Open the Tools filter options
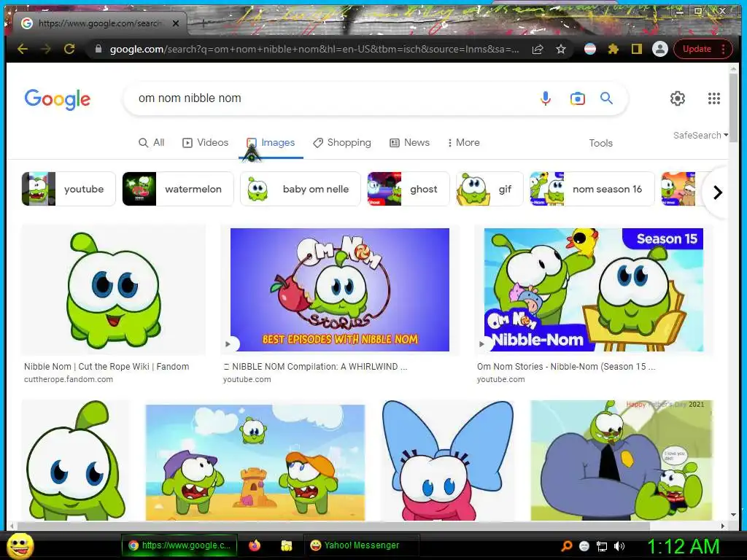The image size is (747, 560). click(x=601, y=143)
